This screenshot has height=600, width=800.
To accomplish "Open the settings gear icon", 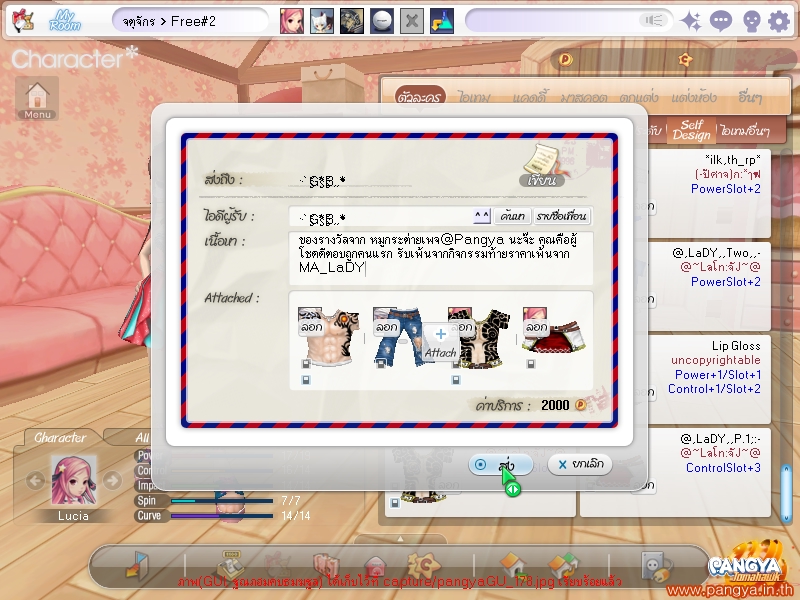I will [779, 21].
